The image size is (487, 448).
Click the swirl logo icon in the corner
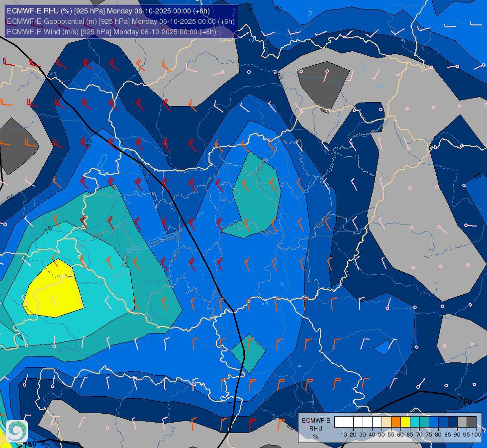pyautogui.click(x=17, y=431)
